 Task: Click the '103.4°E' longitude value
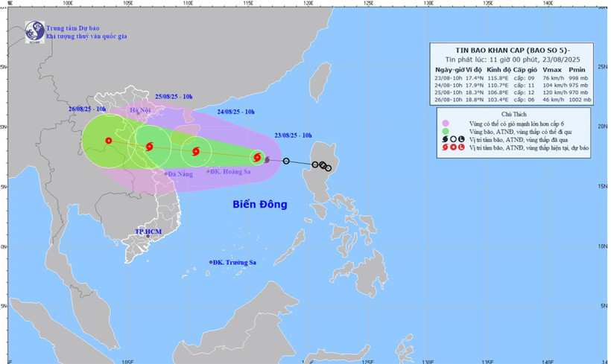498,100
